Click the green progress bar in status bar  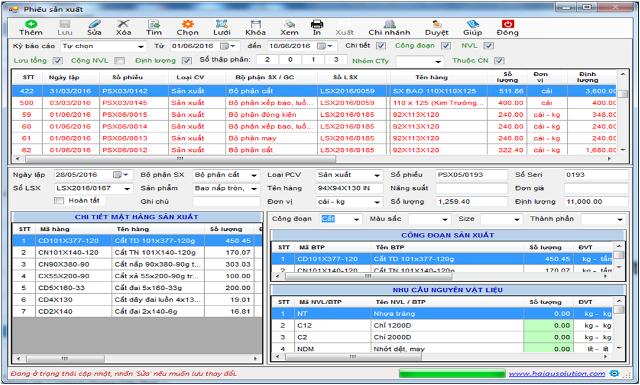452,374
